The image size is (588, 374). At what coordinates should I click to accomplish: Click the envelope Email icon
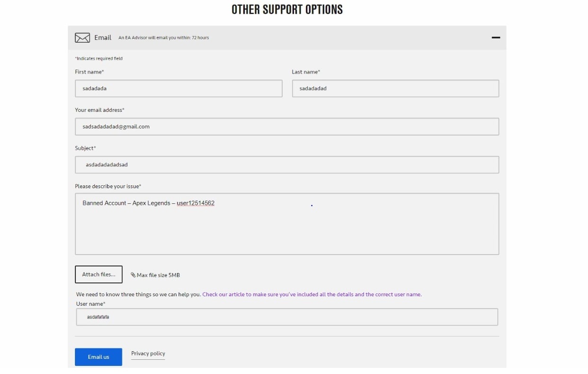click(82, 38)
